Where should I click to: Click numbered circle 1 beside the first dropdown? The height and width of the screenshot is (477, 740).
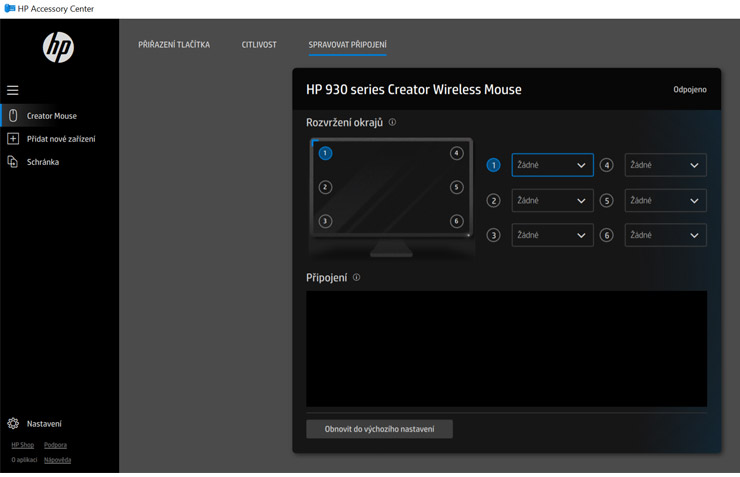pyautogui.click(x=494, y=165)
